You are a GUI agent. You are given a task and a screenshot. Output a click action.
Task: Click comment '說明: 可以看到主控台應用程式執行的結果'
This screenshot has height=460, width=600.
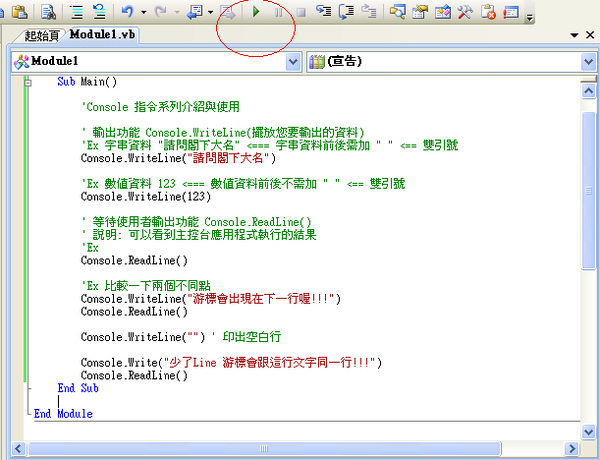tap(199, 235)
